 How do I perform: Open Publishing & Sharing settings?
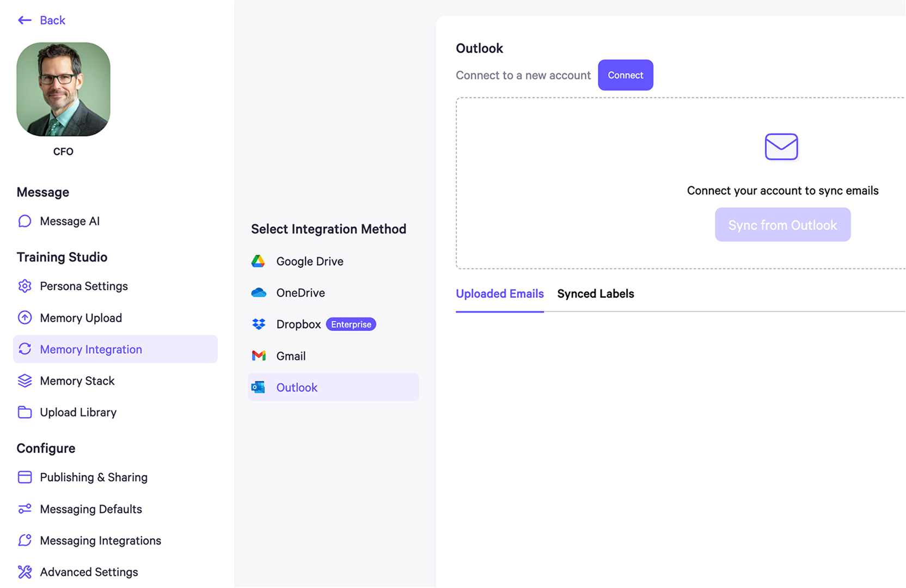pyautogui.click(x=93, y=477)
